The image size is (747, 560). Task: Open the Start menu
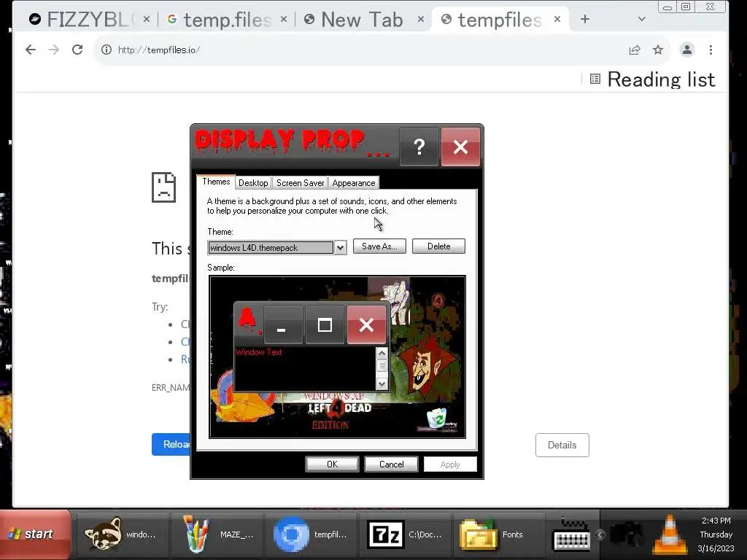click(x=35, y=534)
